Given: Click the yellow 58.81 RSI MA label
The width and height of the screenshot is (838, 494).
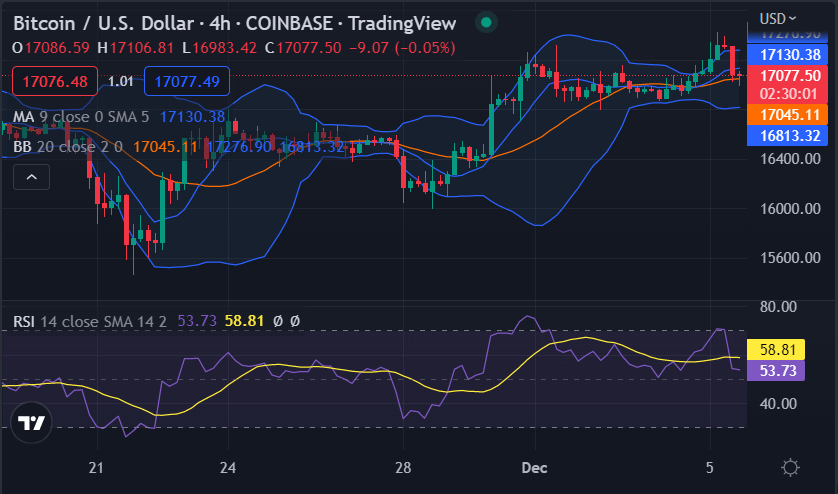Looking at the screenshot, I should click(775, 350).
